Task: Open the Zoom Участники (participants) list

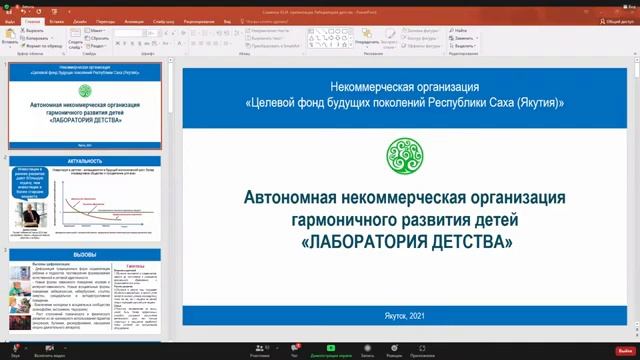Action: pyautogui.click(x=260, y=350)
